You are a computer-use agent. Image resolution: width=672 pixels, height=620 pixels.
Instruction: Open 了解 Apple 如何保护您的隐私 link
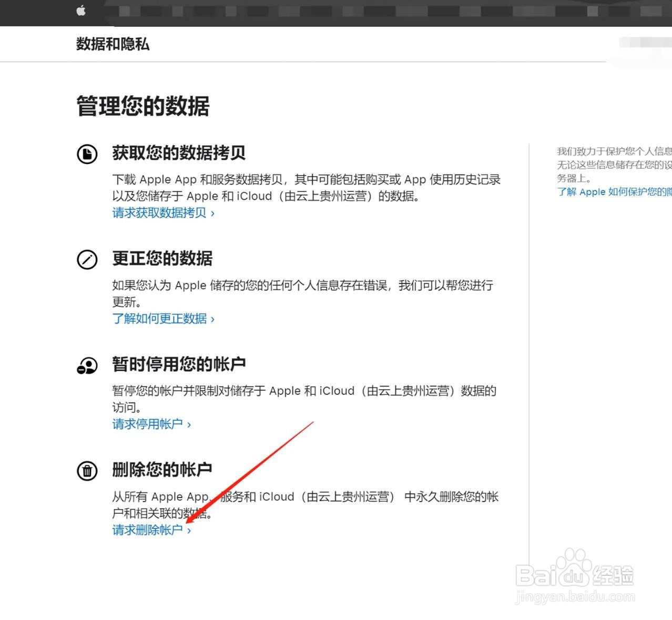(x=614, y=192)
